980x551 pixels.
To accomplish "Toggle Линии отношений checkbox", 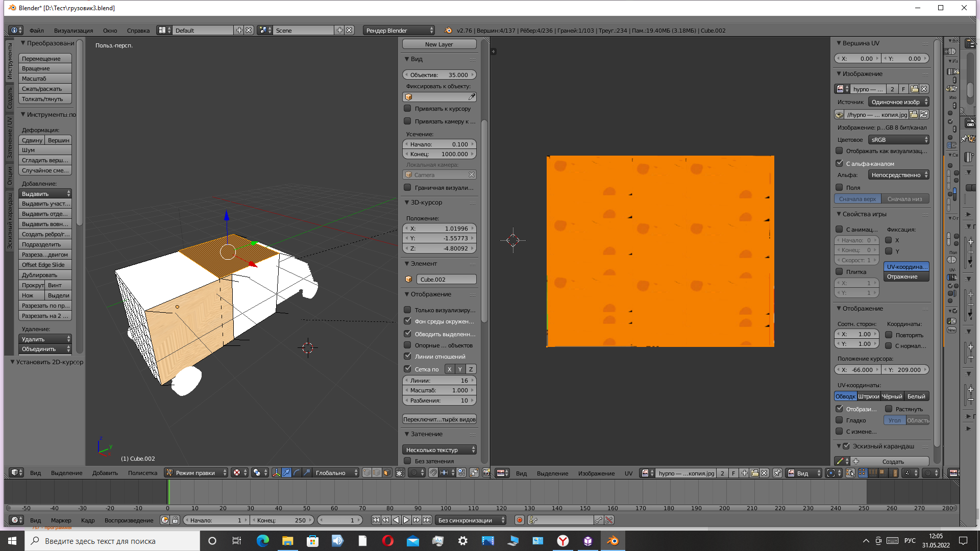I will [407, 357].
